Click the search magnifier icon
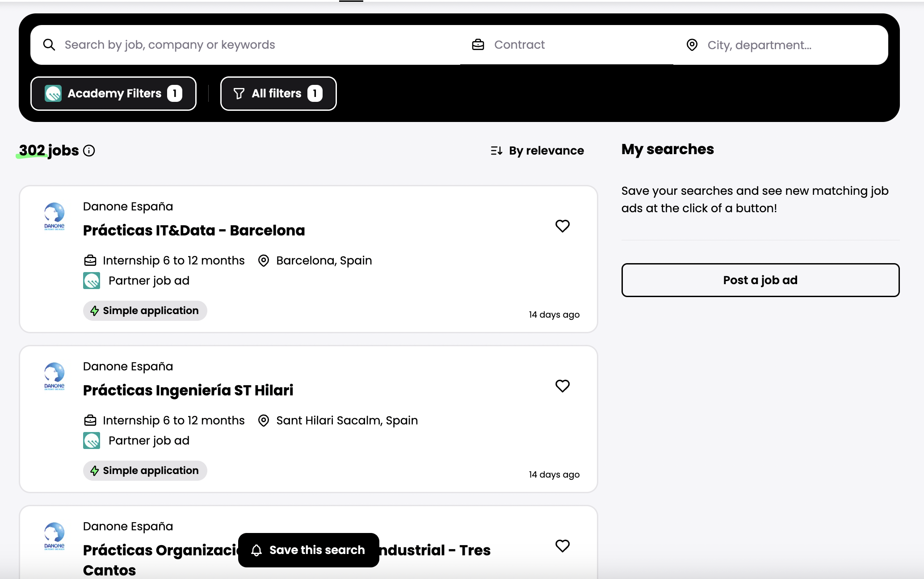The height and width of the screenshot is (579, 924). point(49,45)
